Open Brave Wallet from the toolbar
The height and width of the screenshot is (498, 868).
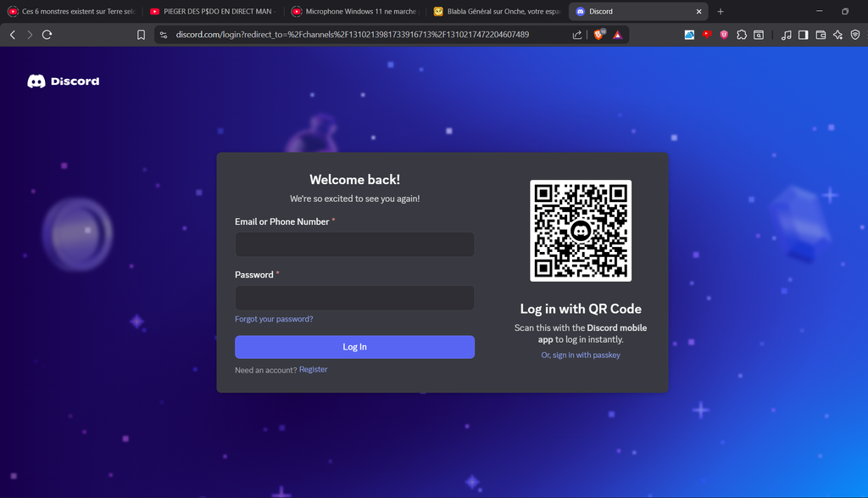[x=821, y=35]
